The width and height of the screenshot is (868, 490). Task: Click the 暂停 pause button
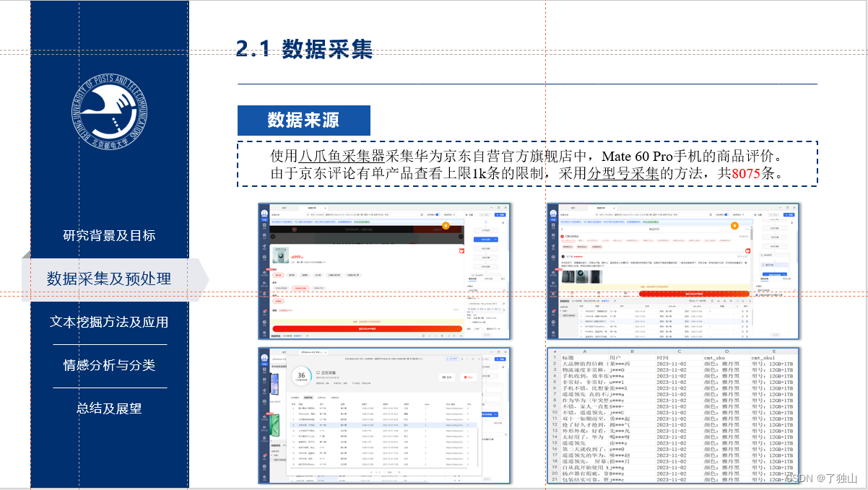point(447,377)
